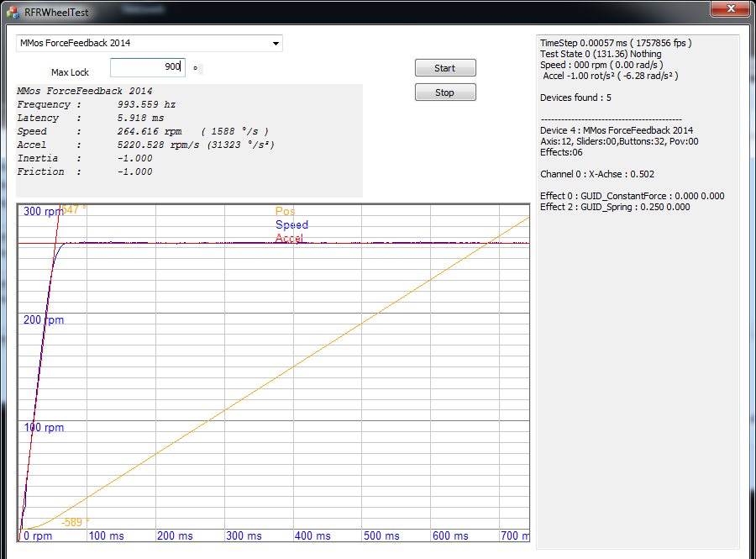Click the 400 ms time axis label
This screenshot has width=756, height=559.
pyautogui.click(x=313, y=535)
